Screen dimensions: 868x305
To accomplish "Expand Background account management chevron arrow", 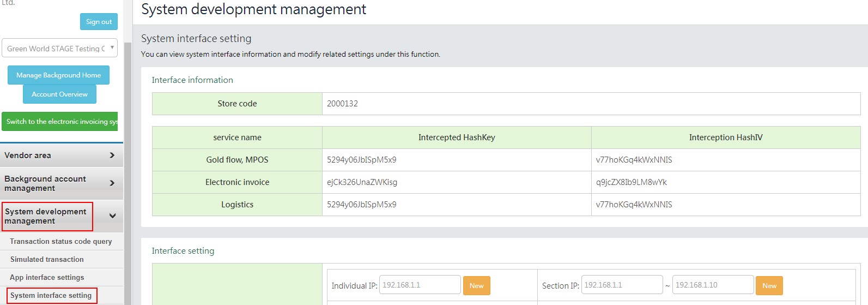I will (112, 183).
